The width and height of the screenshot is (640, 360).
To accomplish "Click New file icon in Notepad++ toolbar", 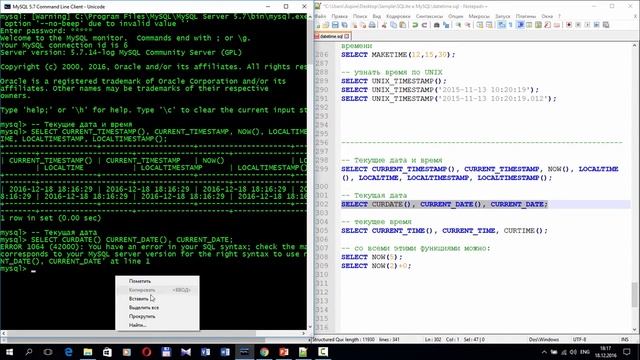I will [318, 25].
